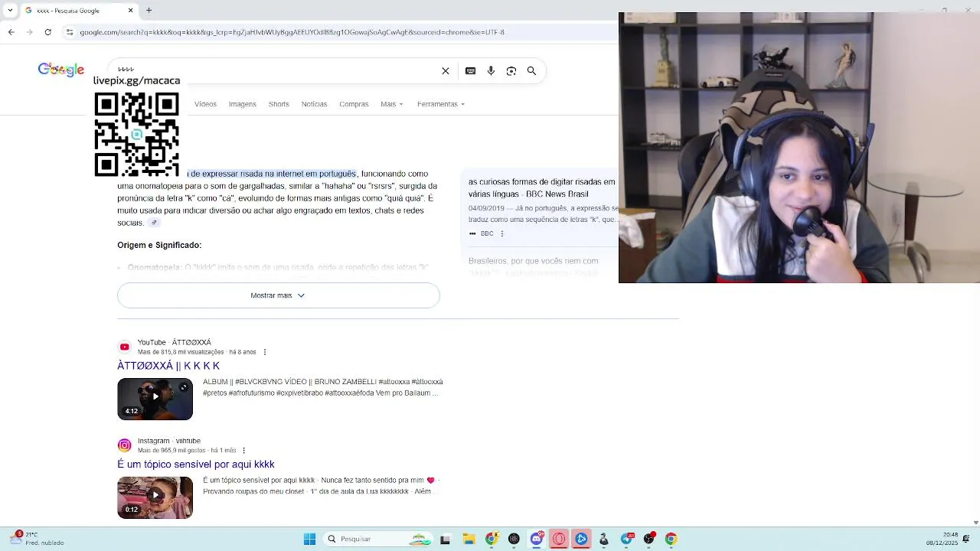This screenshot has width=980, height=551.
Task: Start voice search with microphone icon
Action: click(491, 71)
